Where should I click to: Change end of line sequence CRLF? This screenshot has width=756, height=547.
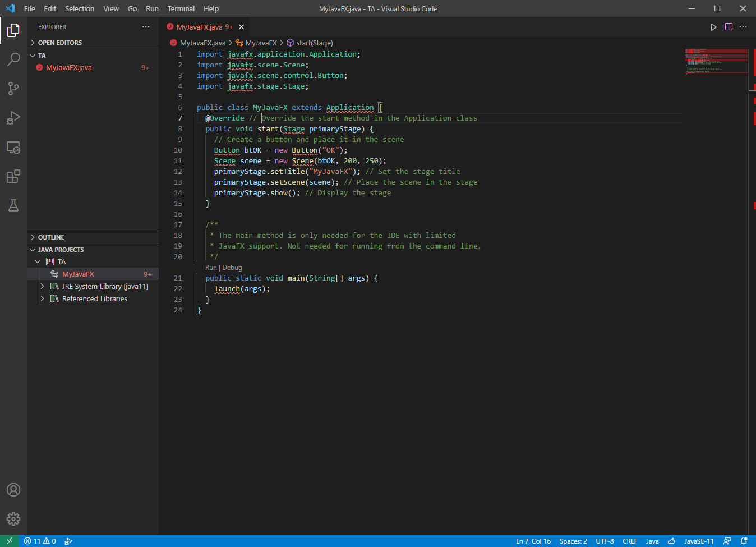pyautogui.click(x=630, y=541)
